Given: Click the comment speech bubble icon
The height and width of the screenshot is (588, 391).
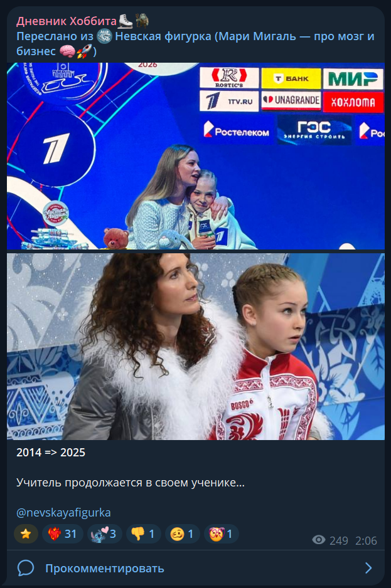Looking at the screenshot, I should (x=26, y=568).
